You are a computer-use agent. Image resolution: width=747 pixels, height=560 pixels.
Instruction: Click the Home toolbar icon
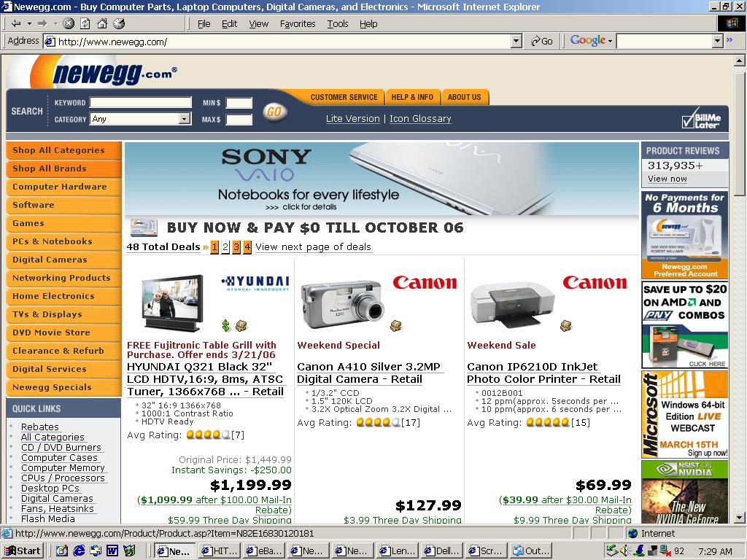coord(102,23)
